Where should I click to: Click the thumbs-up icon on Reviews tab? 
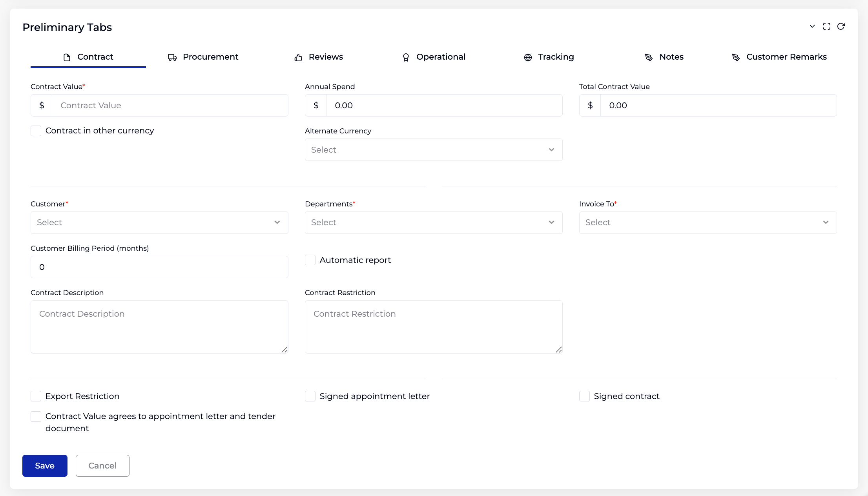point(298,57)
